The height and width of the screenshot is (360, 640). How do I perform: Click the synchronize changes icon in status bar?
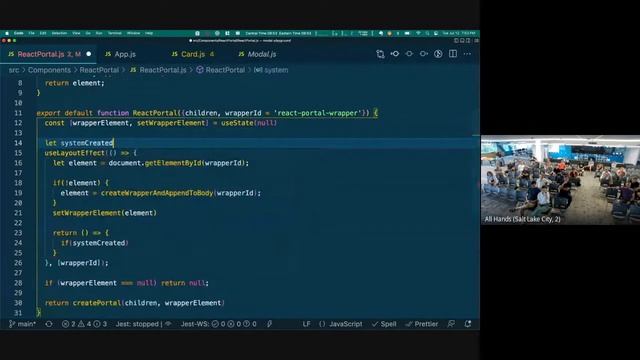[49, 324]
